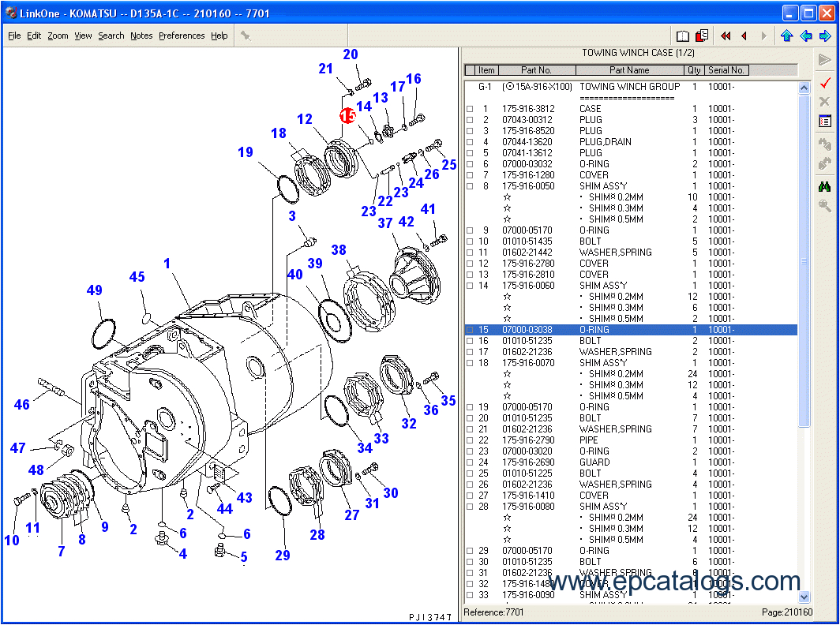The height and width of the screenshot is (625, 840).
Task: Click the parts list scrollbar down arrow
Action: (x=804, y=597)
